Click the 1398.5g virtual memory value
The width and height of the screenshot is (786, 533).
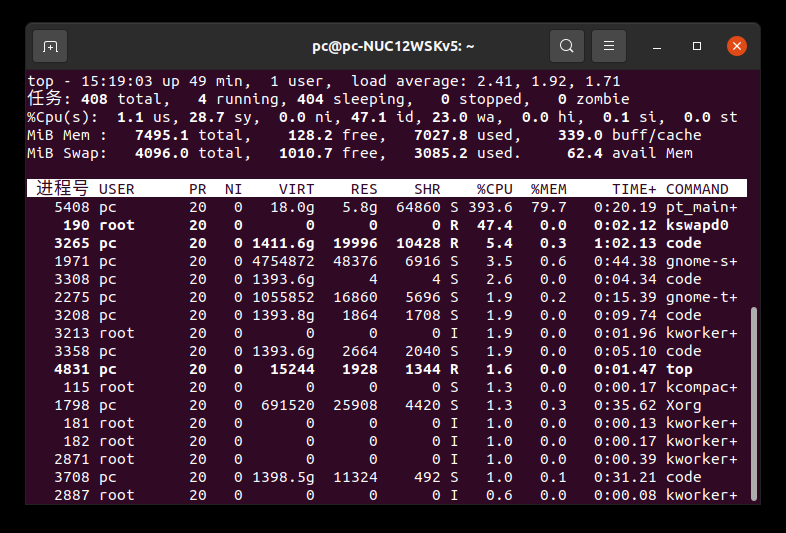point(283,477)
